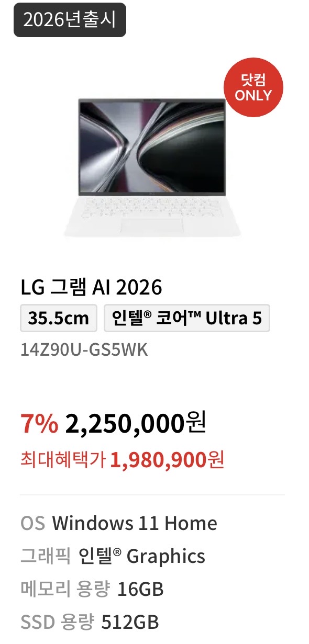Click the SSD 용량 label
Image resolution: width=309 pixels, height=644 pixels.
click(58, 622)
